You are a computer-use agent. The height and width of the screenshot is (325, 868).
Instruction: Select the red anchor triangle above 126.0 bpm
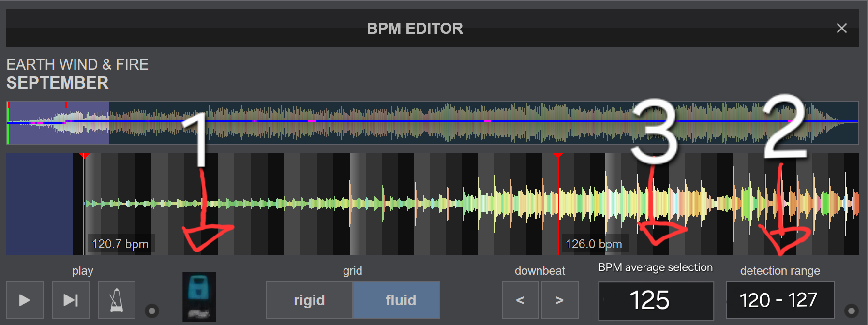558,156
